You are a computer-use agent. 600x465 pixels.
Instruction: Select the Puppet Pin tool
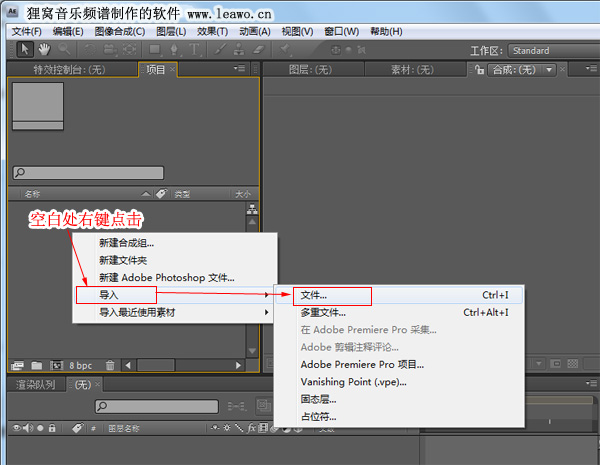click(x=285, y=49)
